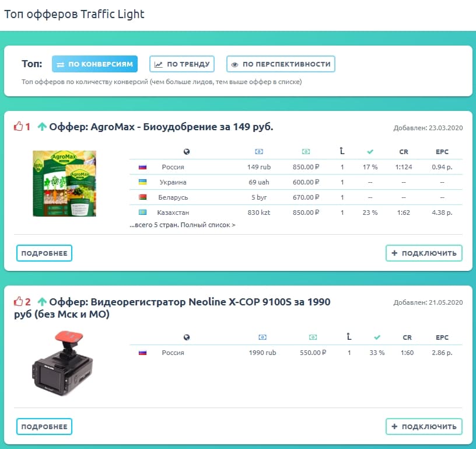Click '17 %' approve value
The width and height of the screenshot is (476, 449).
[x=370, y=167]
